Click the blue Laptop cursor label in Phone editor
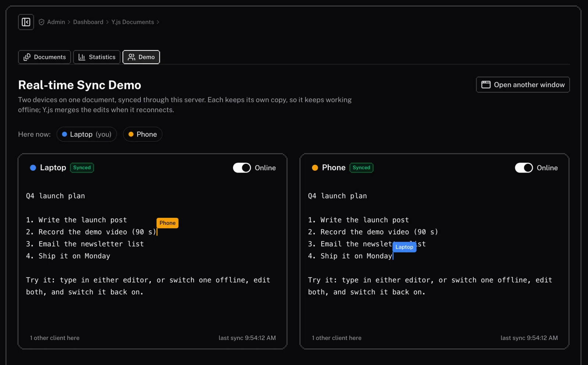Viewport: 588px width, 365px height. pos(404,247)
